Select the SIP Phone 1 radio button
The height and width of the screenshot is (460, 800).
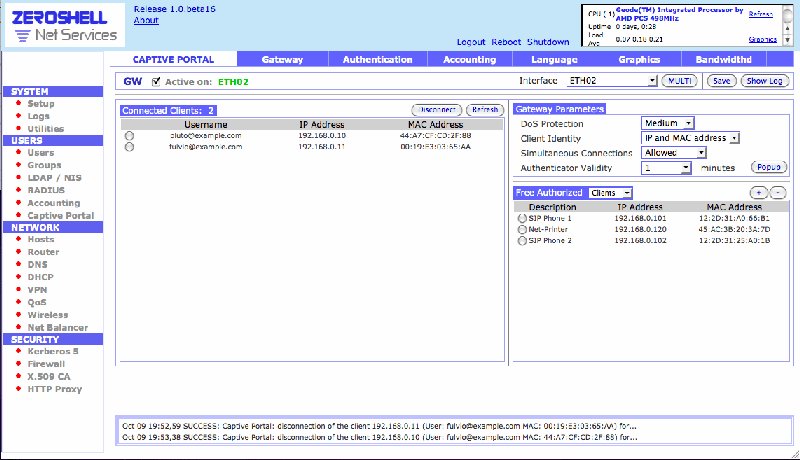pos(521,218)
